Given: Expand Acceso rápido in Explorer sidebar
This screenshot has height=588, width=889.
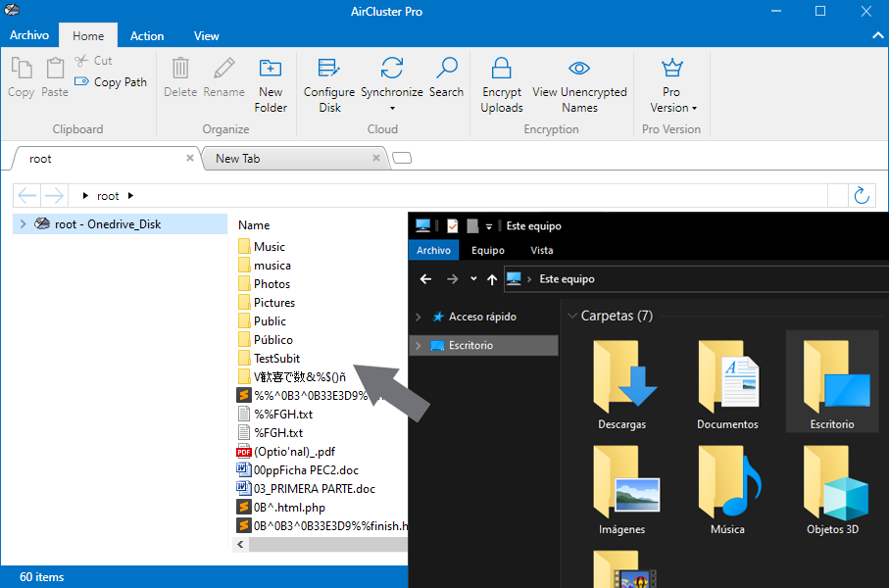Looking at the screenshot, I should click(x=419, y=317).
